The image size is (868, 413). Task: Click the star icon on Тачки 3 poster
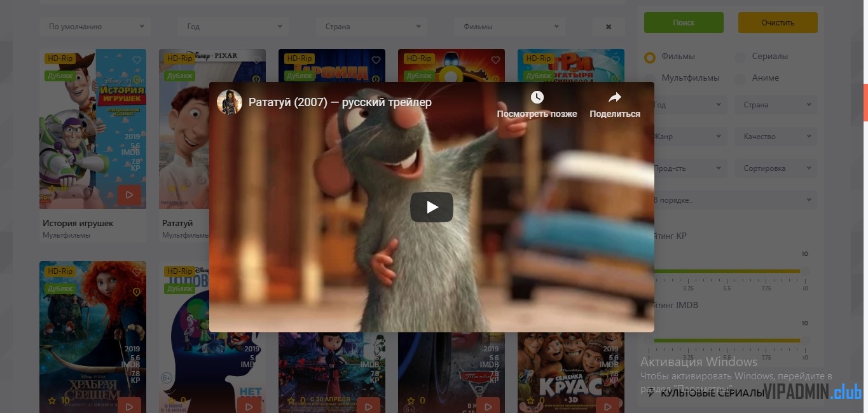pos(411,401)
